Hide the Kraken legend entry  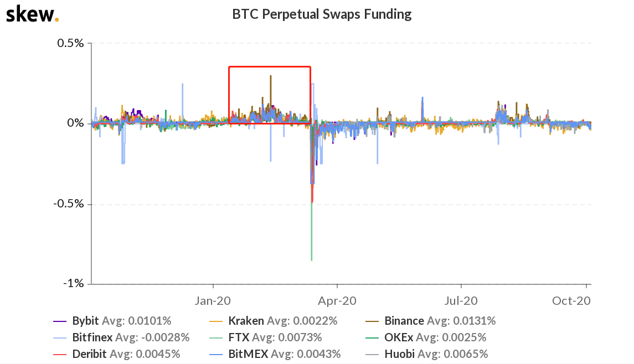pyautogui.click(x=274, y=321)
